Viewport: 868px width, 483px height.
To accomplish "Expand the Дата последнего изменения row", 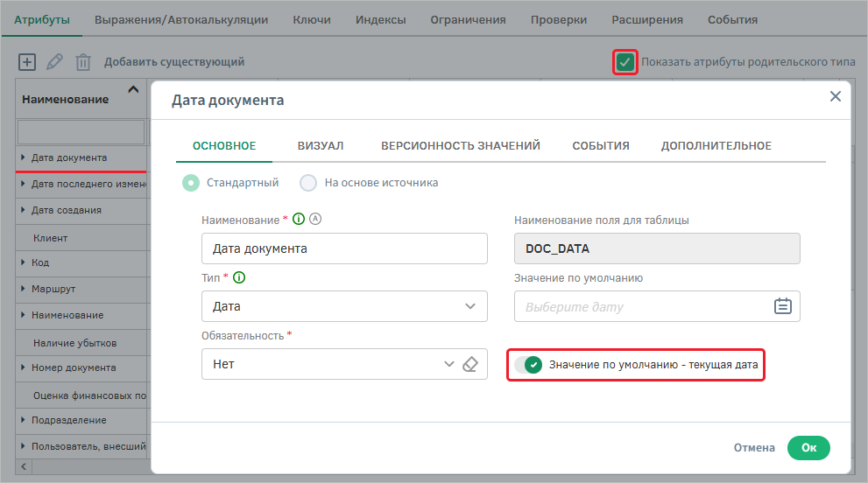I will pos(23,183).
